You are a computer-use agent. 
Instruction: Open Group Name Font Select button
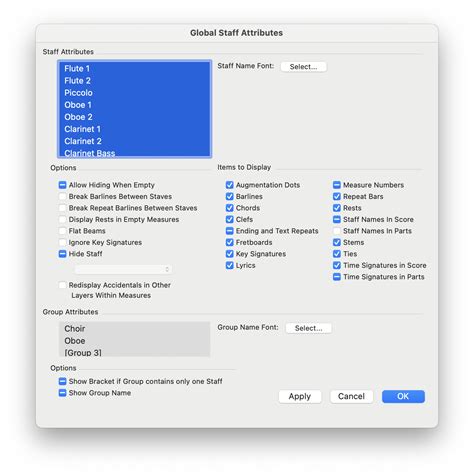click(309, 328)
